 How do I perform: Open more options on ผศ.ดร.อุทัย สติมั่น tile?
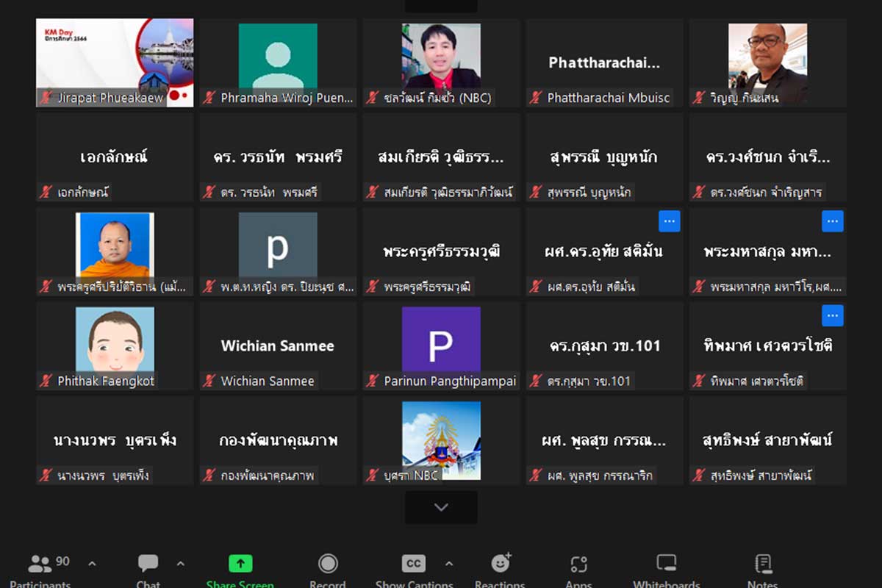coord(669,221)
